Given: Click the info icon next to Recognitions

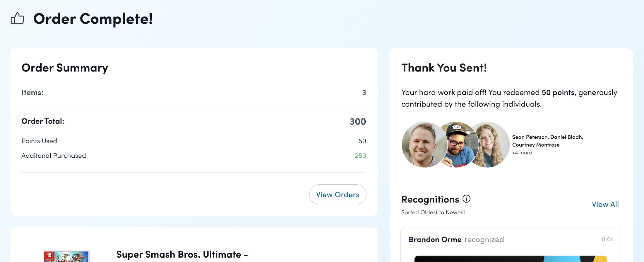Looking at the screenshot, I should point(466,199).
